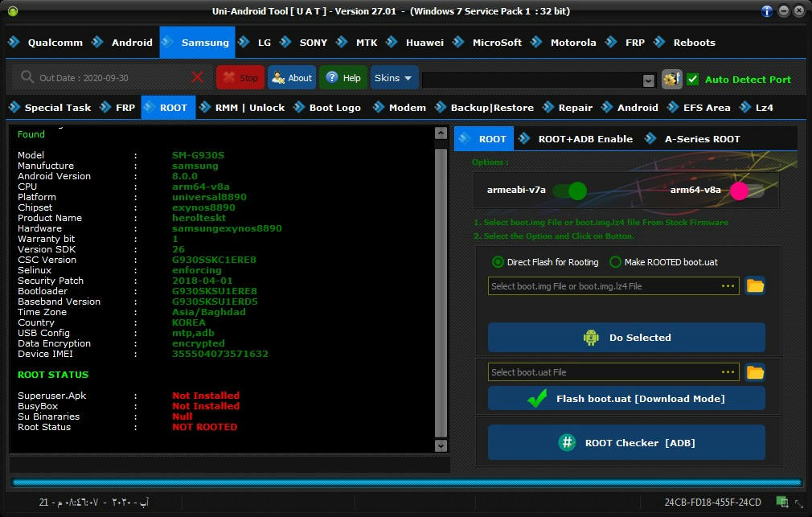Open the Skins dropdown
Screen dimensions: 812x517
394,78
